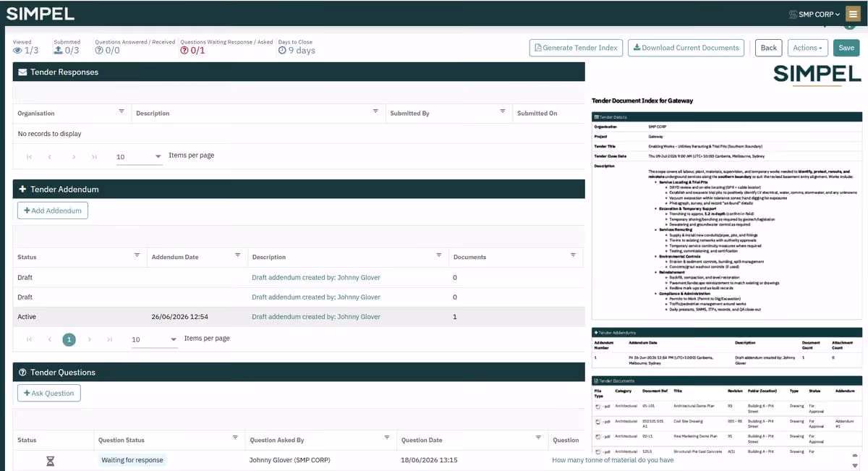Open filter for Question Status column
The height and width of the screenshot is (471, 868).
(x=235, y=438)
